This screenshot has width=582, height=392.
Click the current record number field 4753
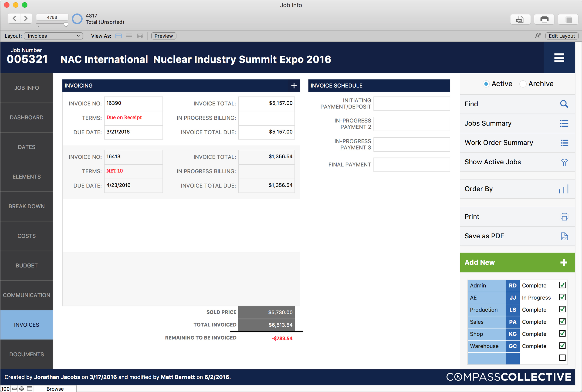click(52, 17)
